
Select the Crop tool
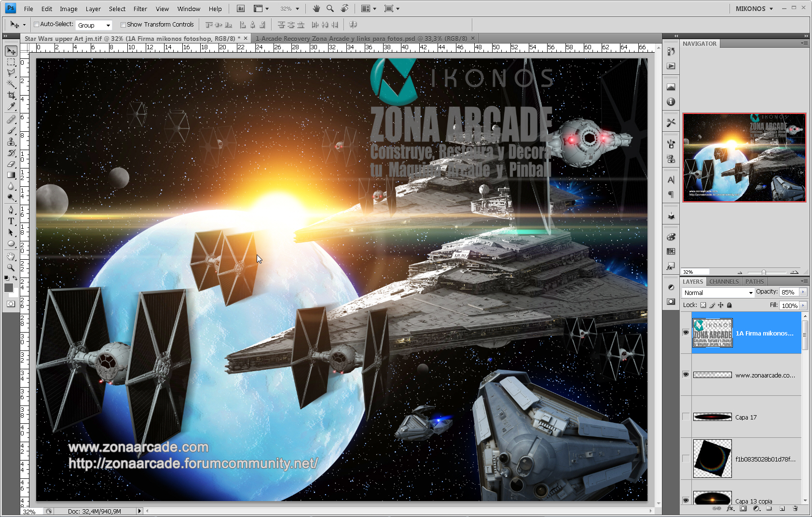click(11, 96)
